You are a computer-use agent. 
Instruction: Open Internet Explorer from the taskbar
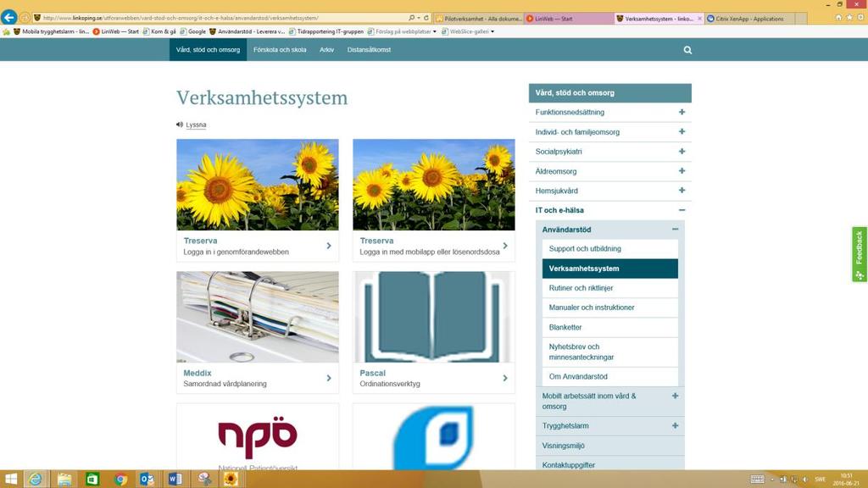pyautogui.click(x=36, y=480)
